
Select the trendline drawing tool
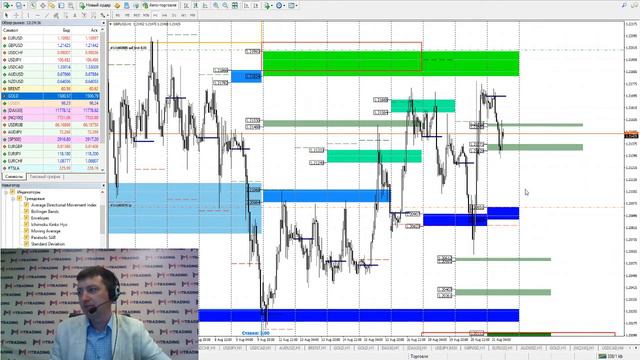click(x=47, y=15)
